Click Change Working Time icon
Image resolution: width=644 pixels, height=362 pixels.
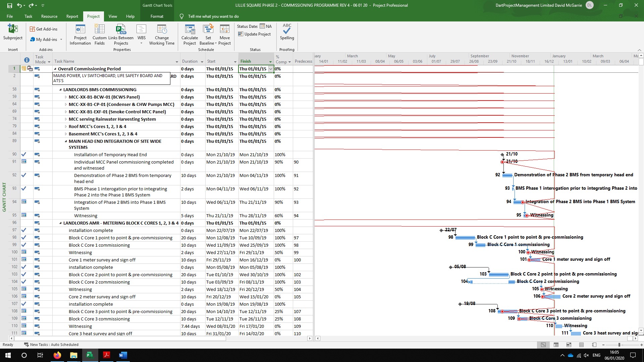(x=162, y=29)
